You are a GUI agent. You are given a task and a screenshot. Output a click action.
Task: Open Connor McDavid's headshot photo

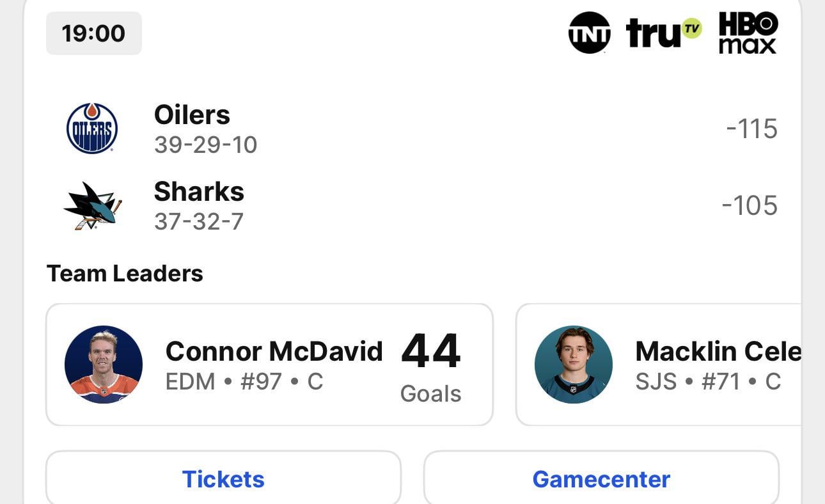coord(104,365)
